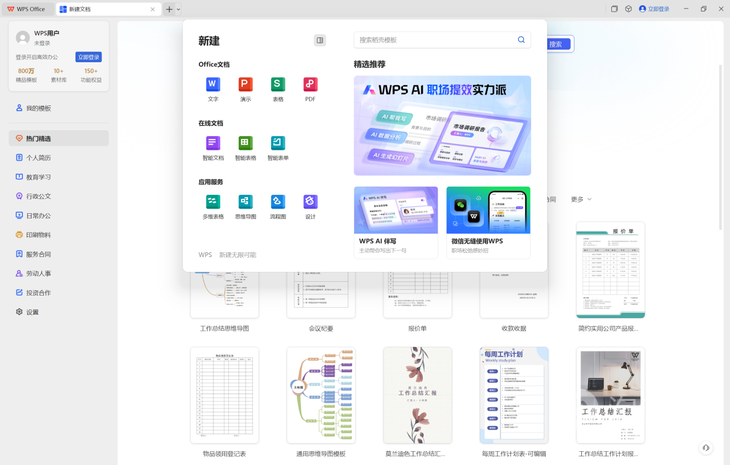Create a new PDF file

point(310,89)
